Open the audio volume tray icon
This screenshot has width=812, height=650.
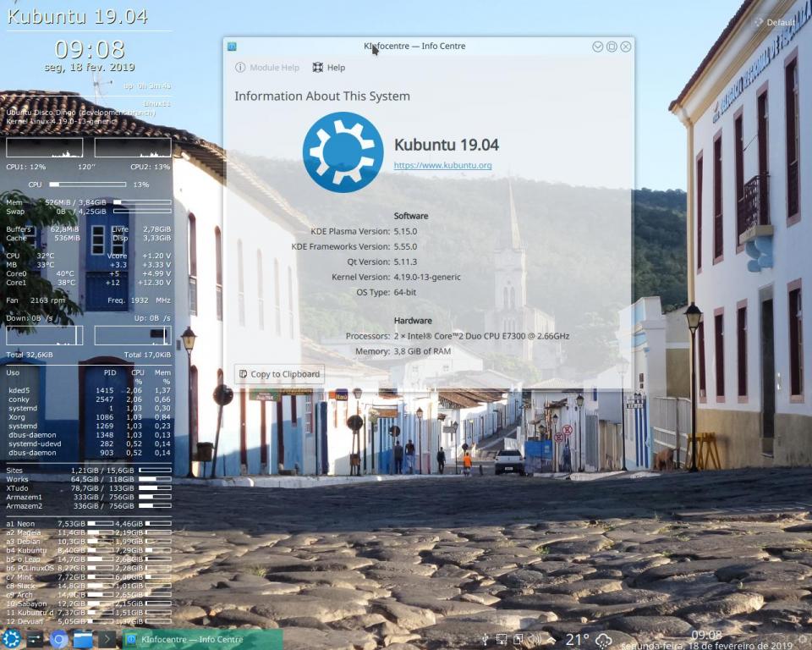(x=535, y=639)
